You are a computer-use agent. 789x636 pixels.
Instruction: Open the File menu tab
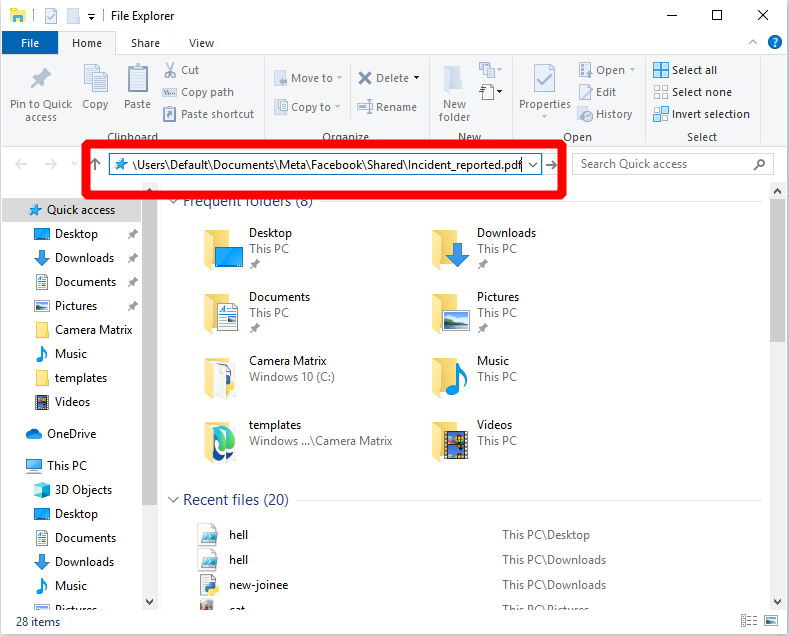[30, 43]
